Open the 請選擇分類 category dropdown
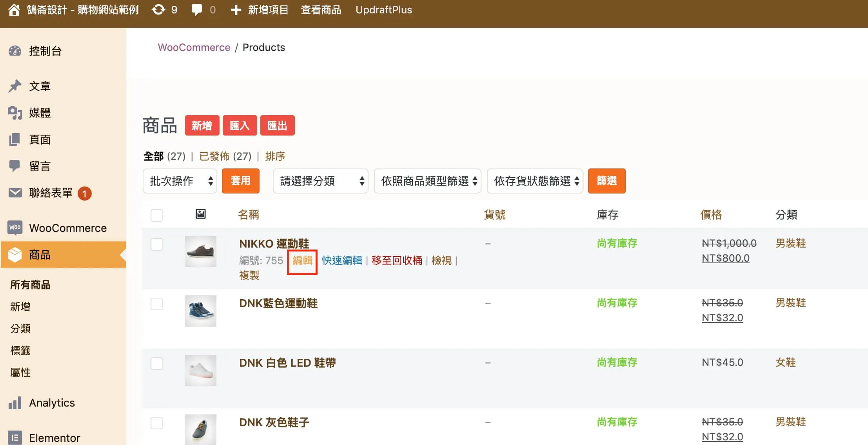This screenshot has height=445, width=868. (321, 181)
